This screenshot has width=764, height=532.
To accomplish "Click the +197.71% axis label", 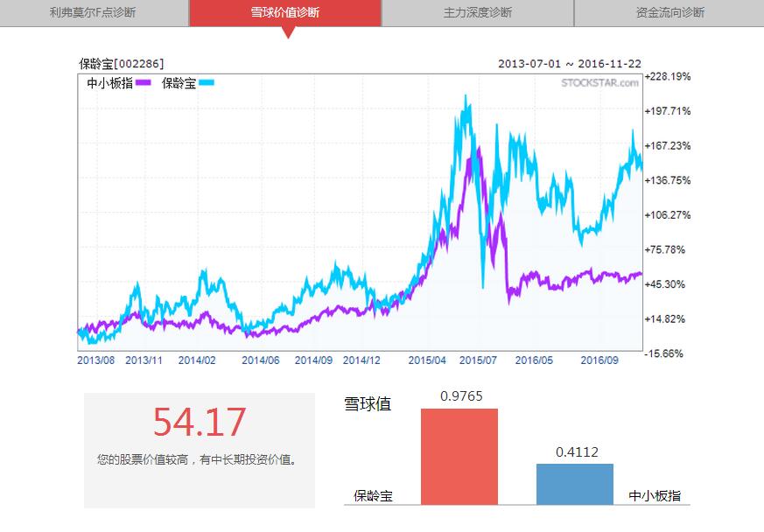I will tap(668, 111).
